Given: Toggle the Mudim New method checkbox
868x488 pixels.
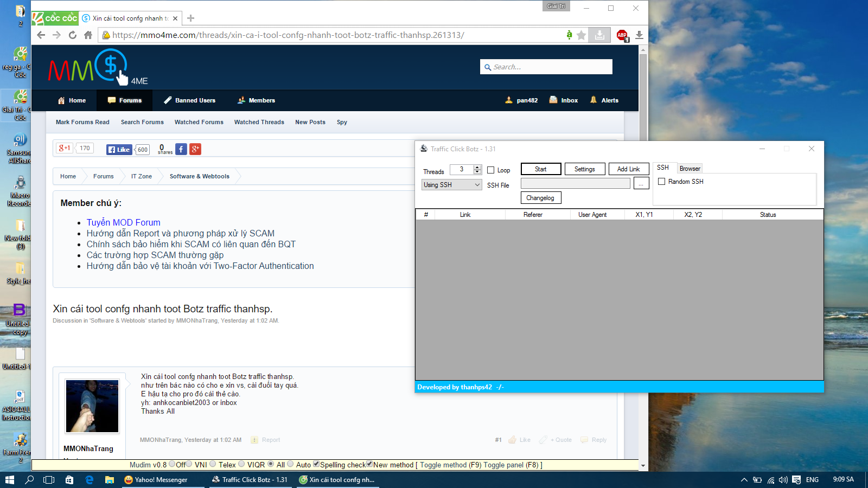Looking at the screenshot, I should coord(369,464).
